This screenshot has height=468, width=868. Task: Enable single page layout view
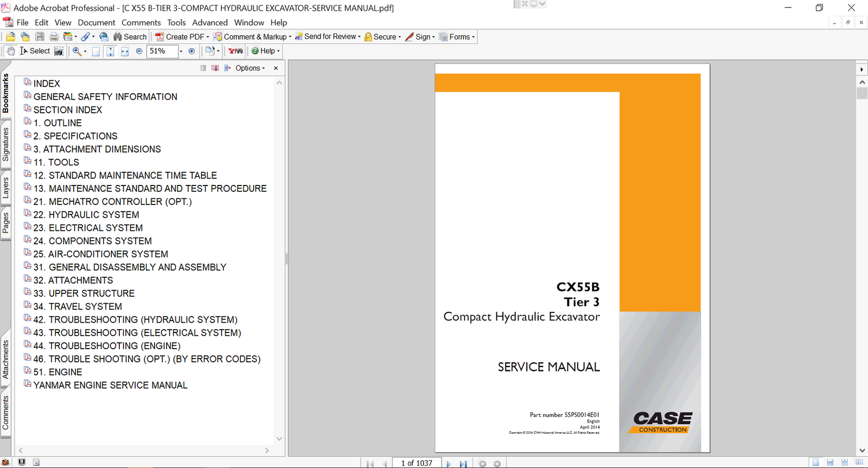click(815, 463)
